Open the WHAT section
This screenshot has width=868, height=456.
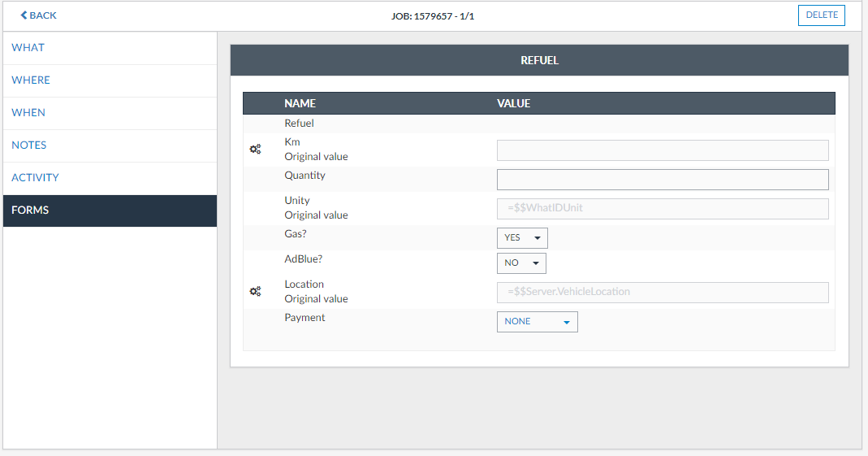pyautogui.click(x=28, y=48)
